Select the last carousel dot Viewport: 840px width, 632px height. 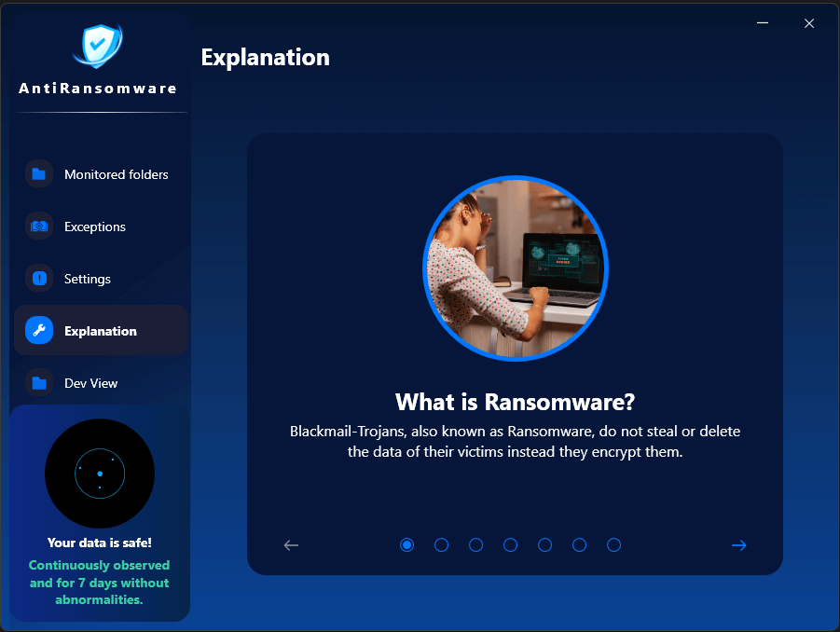613,544
